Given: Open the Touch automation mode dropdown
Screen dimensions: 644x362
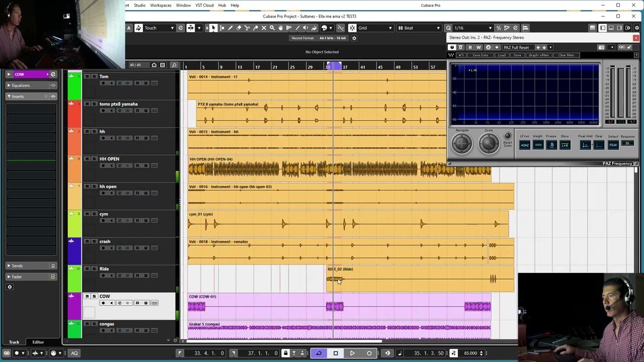Looking at the screenshot, I should tap(159, 28).
